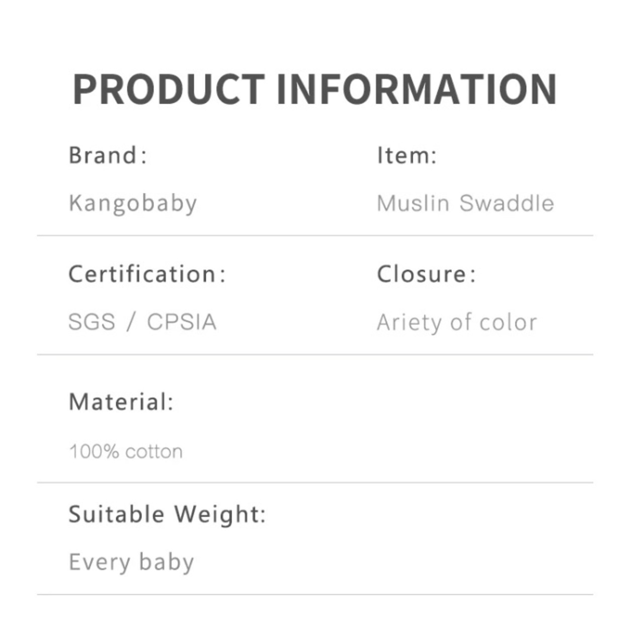Click the SGS / CPSIA value
644x644 pixels.
142,322
